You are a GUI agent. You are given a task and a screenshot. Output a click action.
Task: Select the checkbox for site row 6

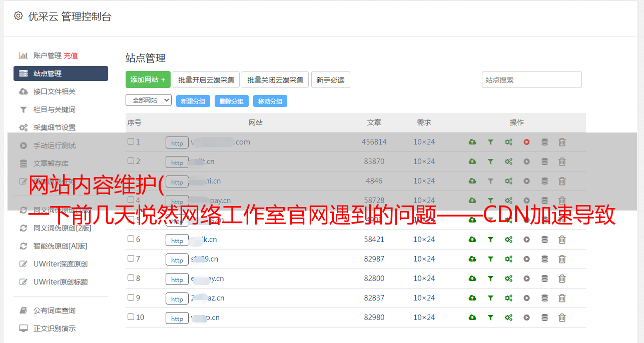(131, 239)
